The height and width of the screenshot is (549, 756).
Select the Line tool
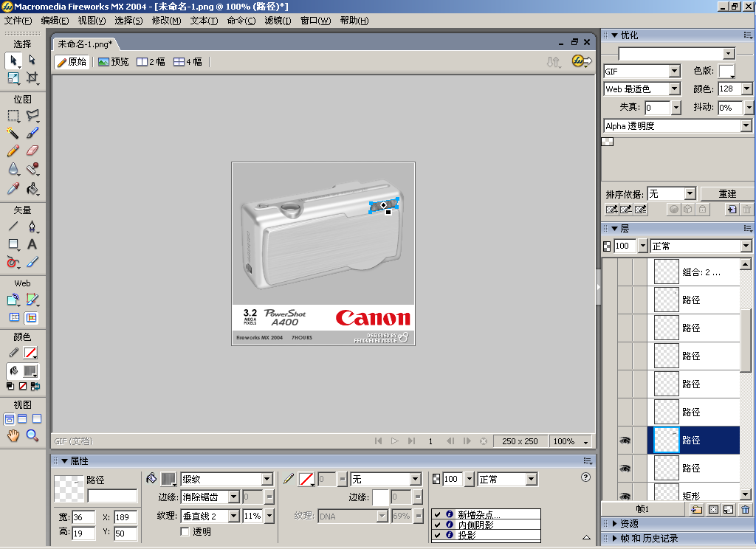click(x=13, y=226)
